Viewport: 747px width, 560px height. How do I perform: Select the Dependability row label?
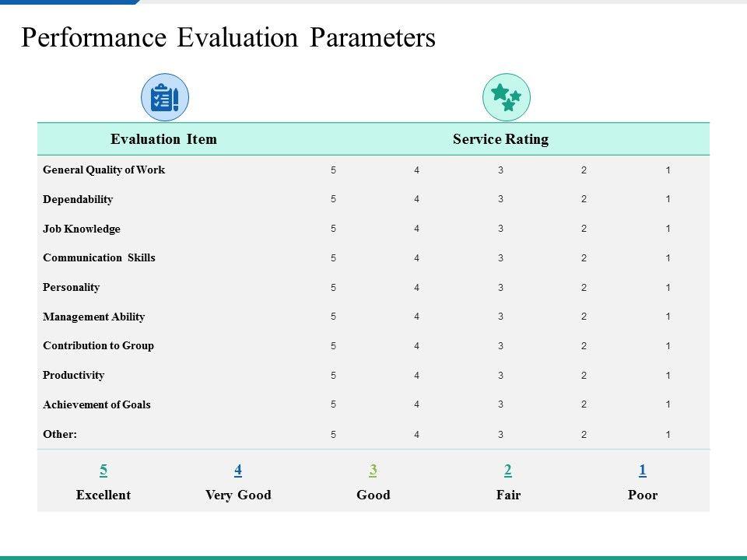pyautogui.click(x=78, y=200)
